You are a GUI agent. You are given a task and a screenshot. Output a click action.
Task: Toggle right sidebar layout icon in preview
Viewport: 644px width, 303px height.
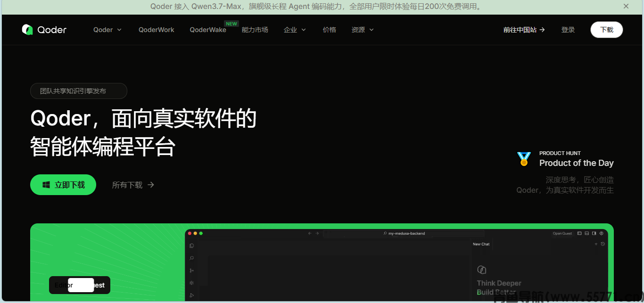[594, 233]
